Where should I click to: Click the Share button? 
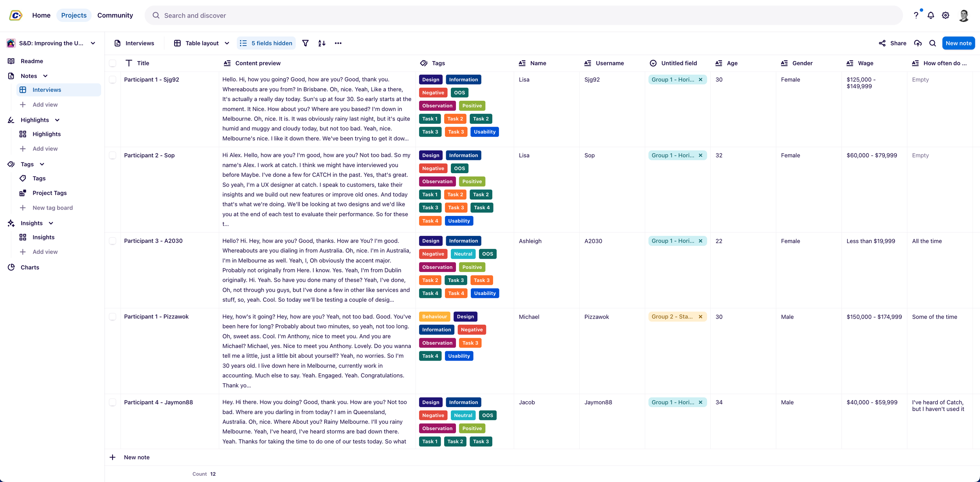tap(893, 43)
